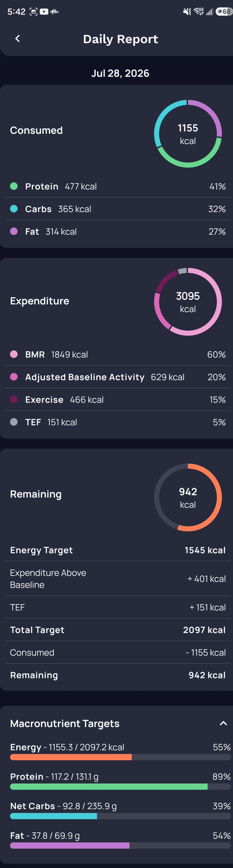The image size is (233, 868).
Task: Tap the Energy progress bar
Action: click(120, 757)
